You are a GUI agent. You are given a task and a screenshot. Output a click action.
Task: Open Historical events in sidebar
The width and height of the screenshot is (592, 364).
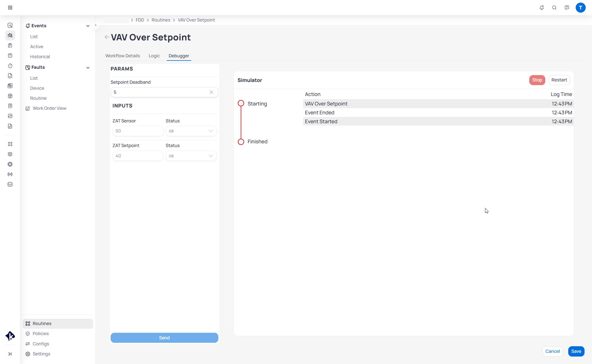(40, 56)
